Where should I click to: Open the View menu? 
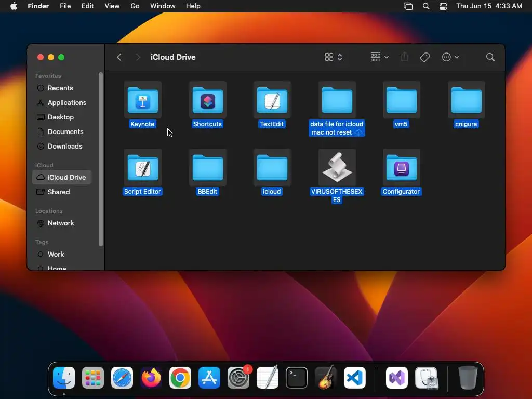click(x=112, y=6)
